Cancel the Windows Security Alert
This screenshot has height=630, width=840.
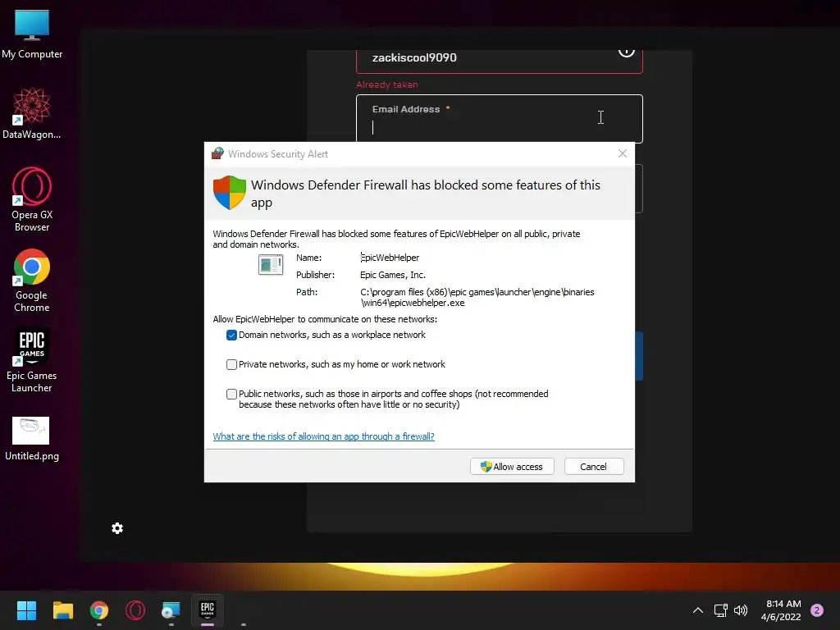click(594, 467)
